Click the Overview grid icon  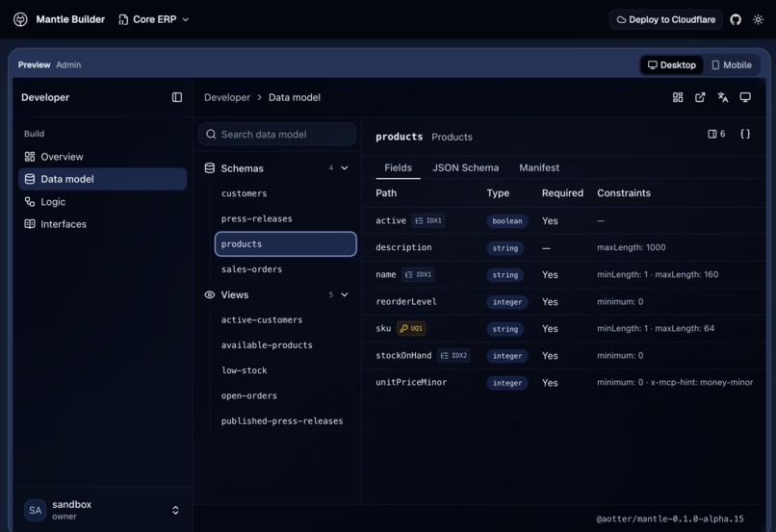coord(30,157)
